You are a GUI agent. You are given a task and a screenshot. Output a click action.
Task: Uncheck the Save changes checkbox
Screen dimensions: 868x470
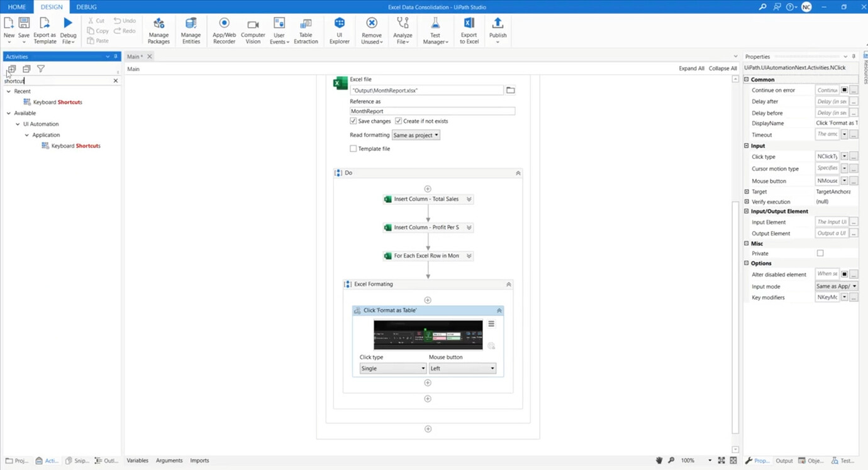(x=353, y=121)
